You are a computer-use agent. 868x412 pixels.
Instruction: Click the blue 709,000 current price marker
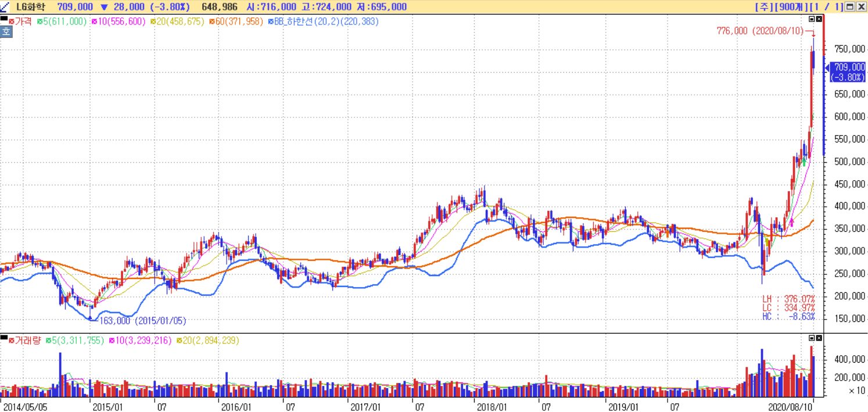tap(848, 72)
